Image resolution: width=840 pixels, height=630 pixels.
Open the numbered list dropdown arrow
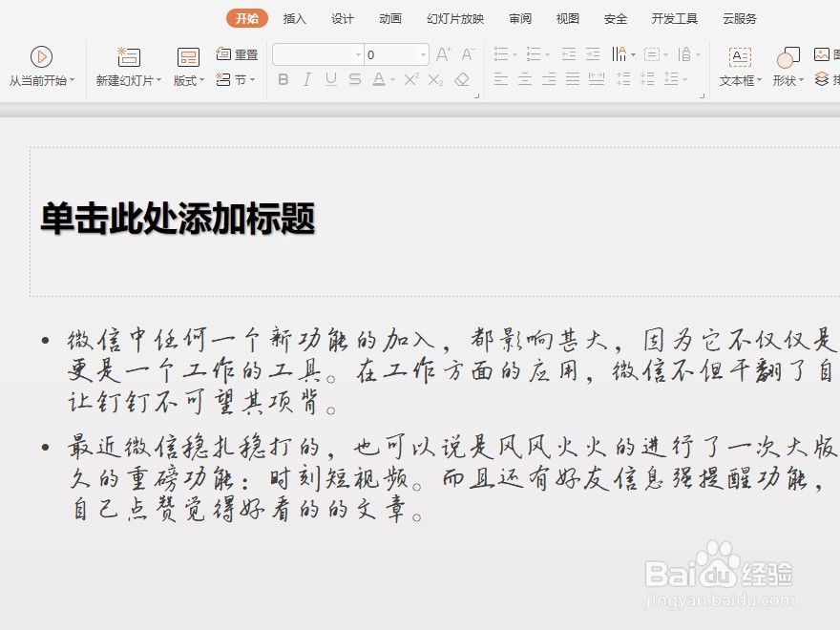547,54
